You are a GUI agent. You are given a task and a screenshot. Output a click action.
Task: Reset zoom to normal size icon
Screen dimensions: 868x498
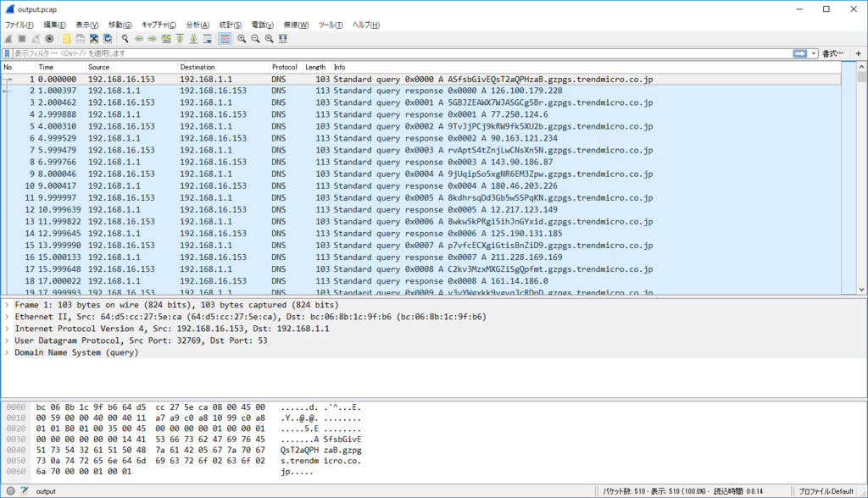click(269, 39)
